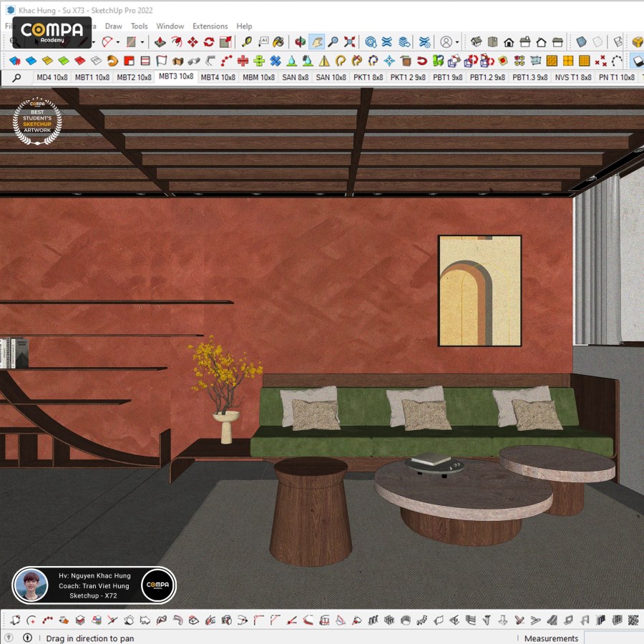Switch to the MBT2 10x8 scene tab
Image resolution: width=644 pixels, height=644 pixels.
point(134,77)
